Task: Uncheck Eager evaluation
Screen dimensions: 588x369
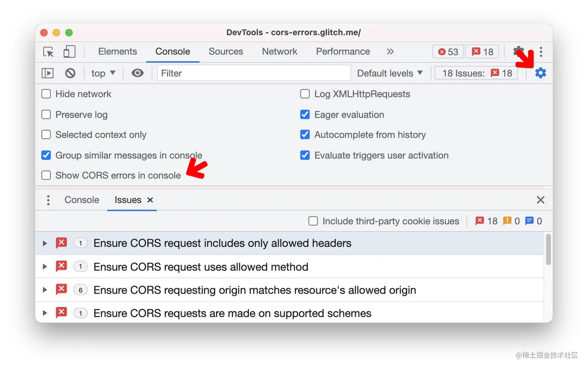Action: pos(305,115)
